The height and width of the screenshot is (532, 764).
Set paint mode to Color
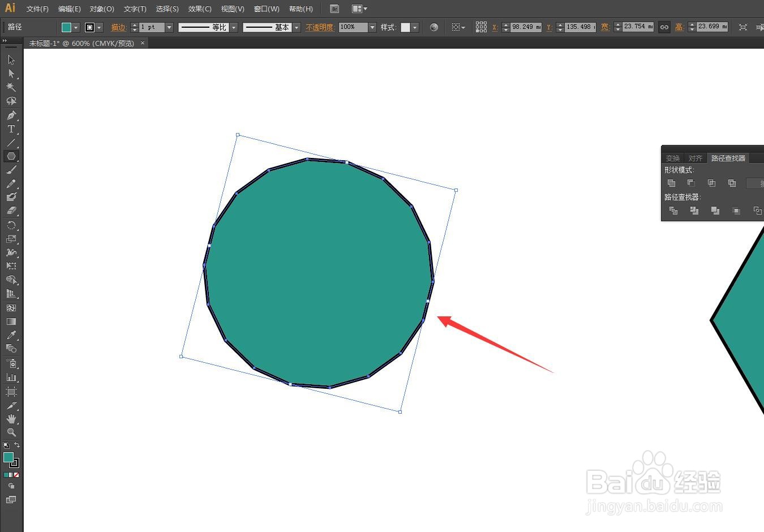point(6,475)
